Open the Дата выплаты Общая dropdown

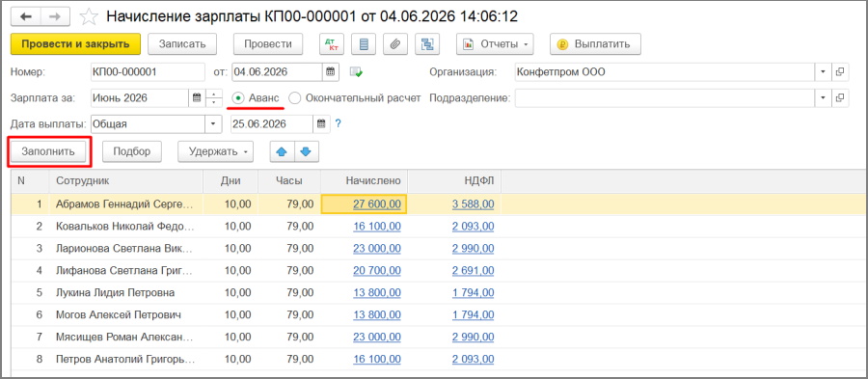click(x=212, y=124)
